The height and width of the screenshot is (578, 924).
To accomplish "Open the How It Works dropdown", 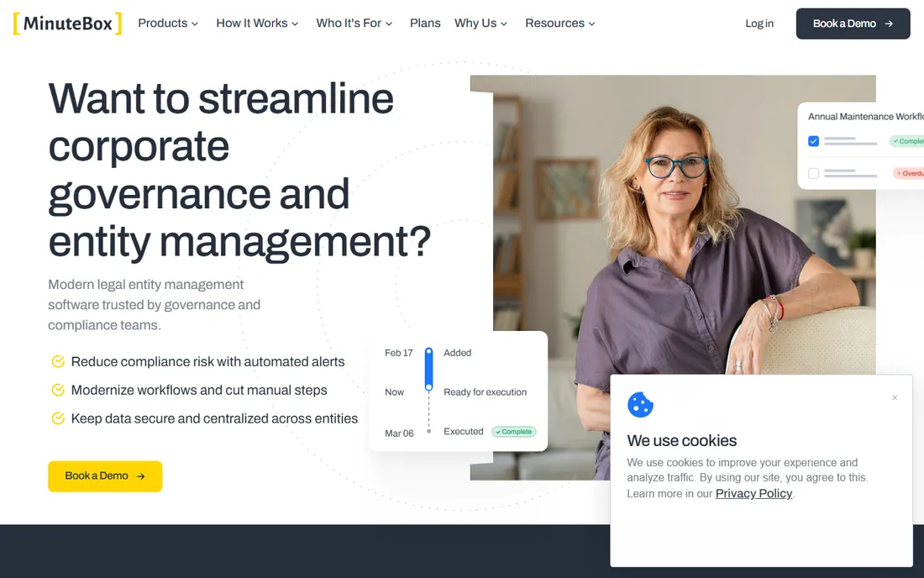I will pos(258,24).
